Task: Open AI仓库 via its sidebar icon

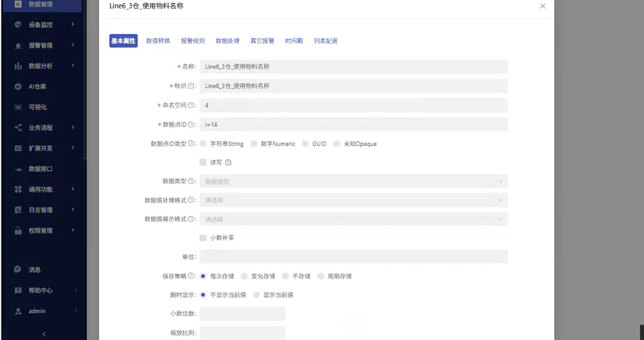Action: point(18,87)
